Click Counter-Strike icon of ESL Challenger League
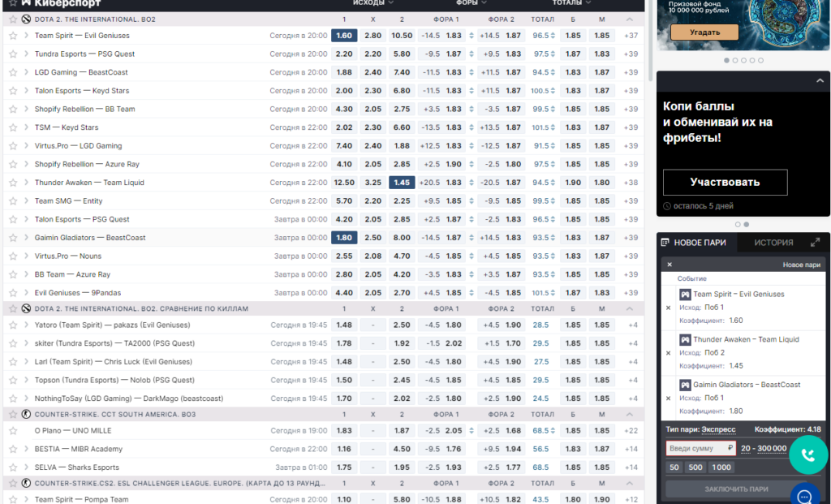Viewport: 831px width, 504px height. [x=26, y=484]
